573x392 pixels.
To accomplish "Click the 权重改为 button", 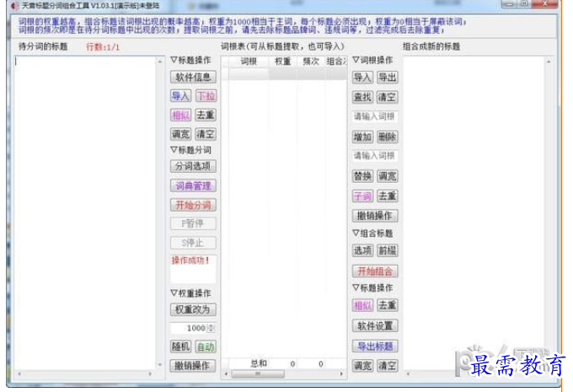I will point(193,309).
